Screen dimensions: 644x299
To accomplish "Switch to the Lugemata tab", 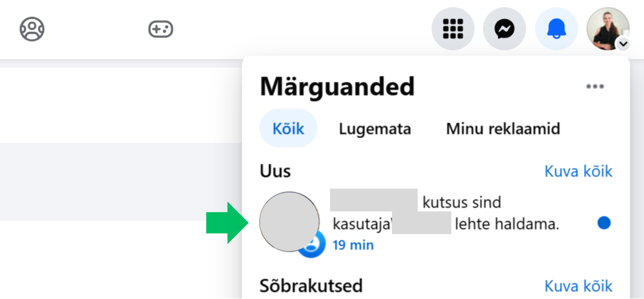I will [x=375, y=128].
